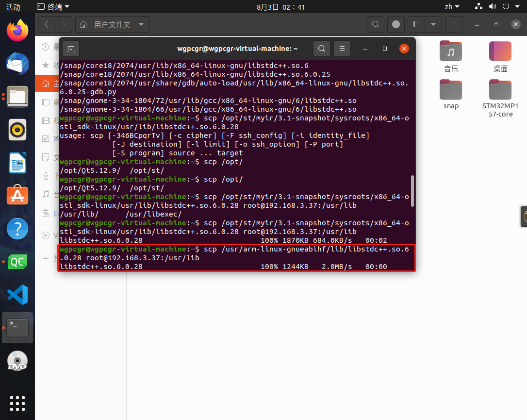The image size is (527, 420).
Task: Click the text libstdc++.so.6.0.28 100% 1244KB
Action: click(x=184, y=267)
